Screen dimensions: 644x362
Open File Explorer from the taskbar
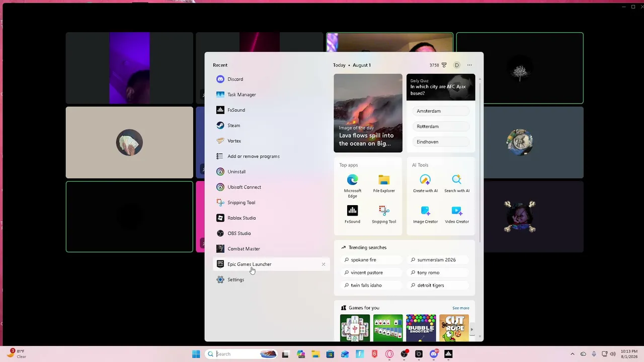pyautogui.click(x=315, y=354)
